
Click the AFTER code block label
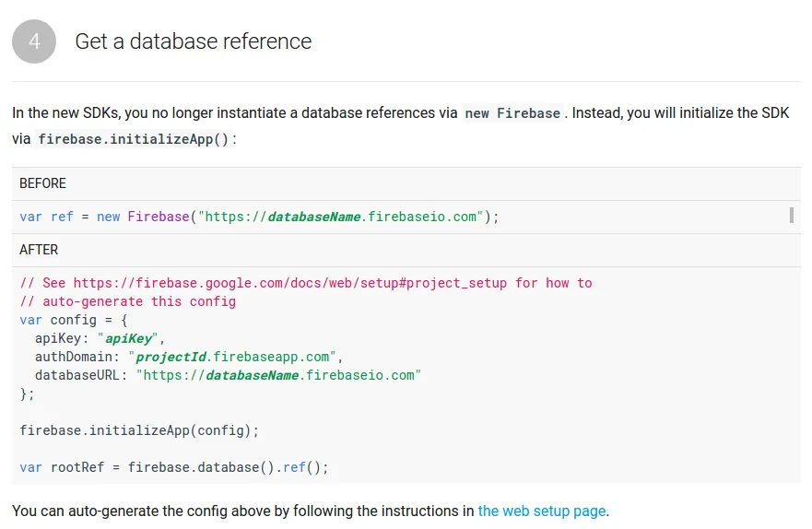point(39,250)
